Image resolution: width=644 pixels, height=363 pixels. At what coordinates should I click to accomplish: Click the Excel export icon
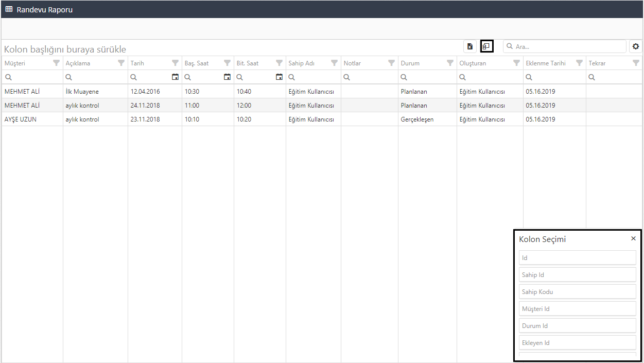pyautogui.click(x=469, y=46)
